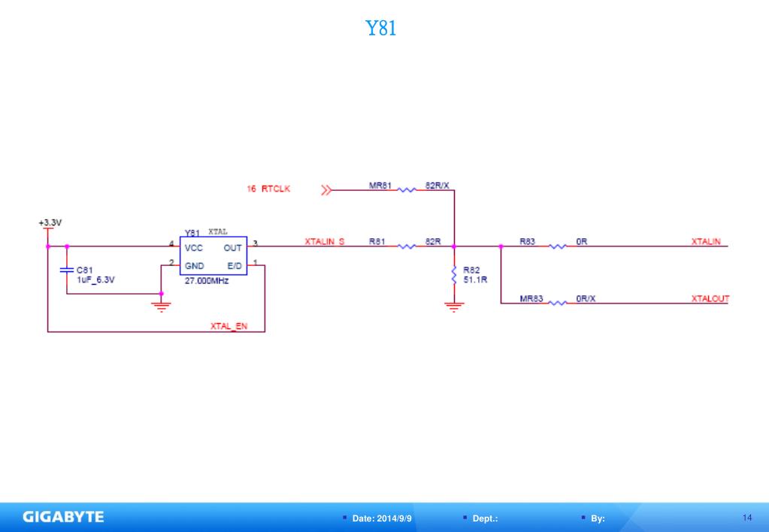
Task: Select the 82R/X value text
Action: click(x=437, y=186)
